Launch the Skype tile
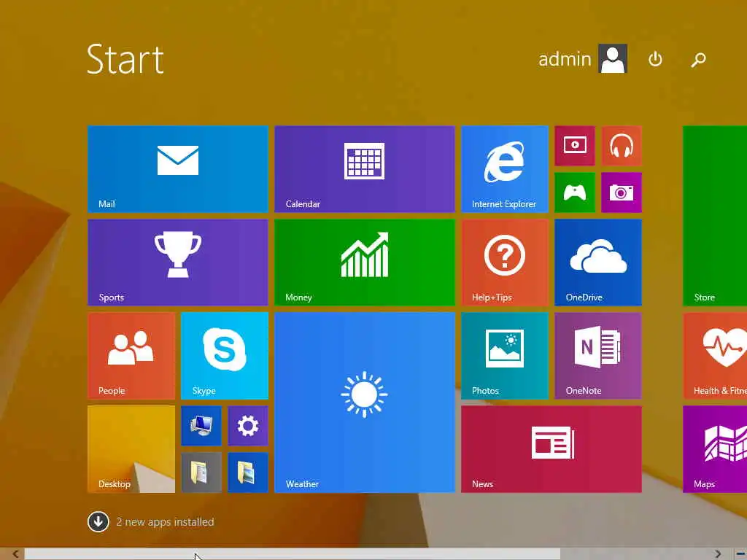Viewport: 747px width, 560px height. pos(225,356)
